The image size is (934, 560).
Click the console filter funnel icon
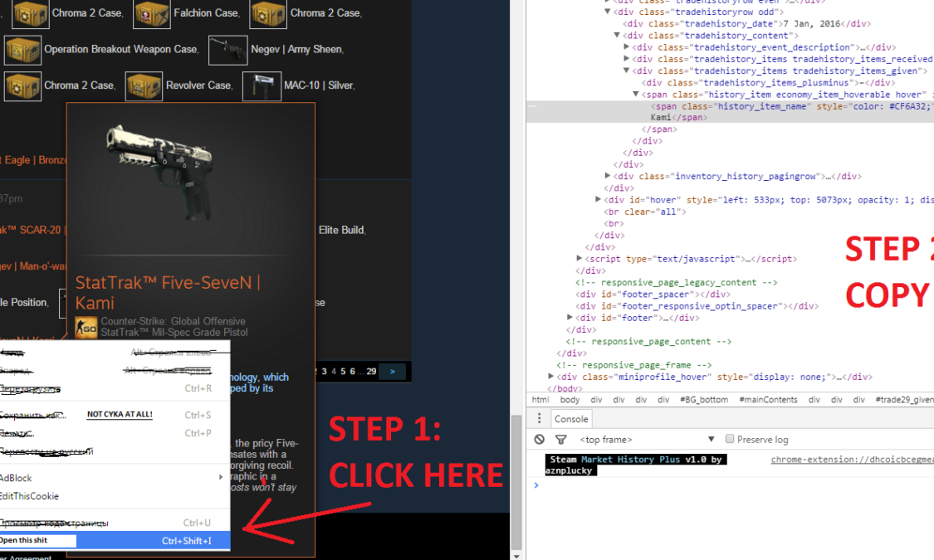560,439
